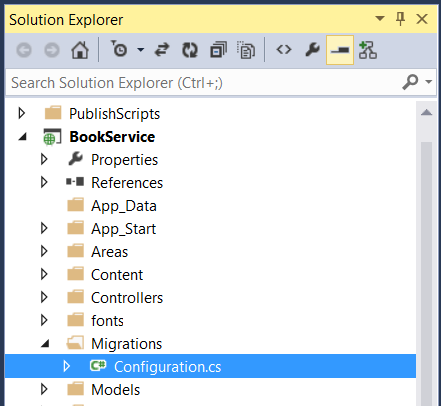The height and width of the screenshot is (406, 441).
Task: Click the scrollbar up arrow
Action: point(426,112)
